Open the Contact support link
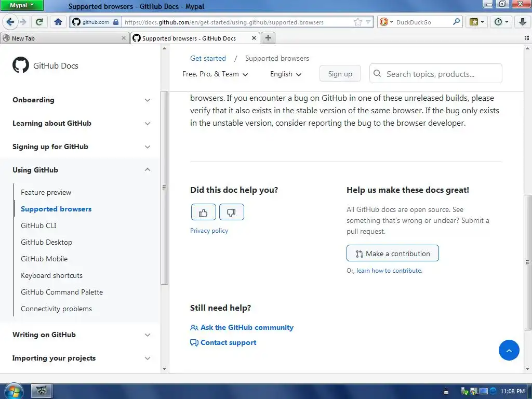This screenshot has height=399, width=532. tap(223, 343)
